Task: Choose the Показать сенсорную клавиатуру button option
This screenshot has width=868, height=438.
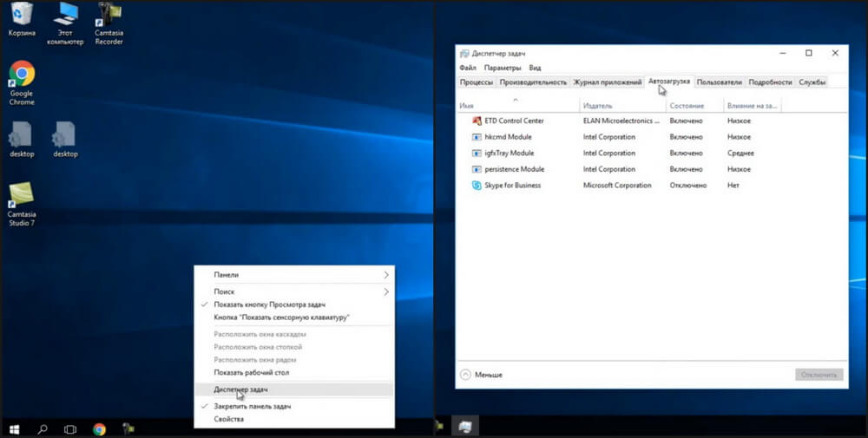Action: 294,317
